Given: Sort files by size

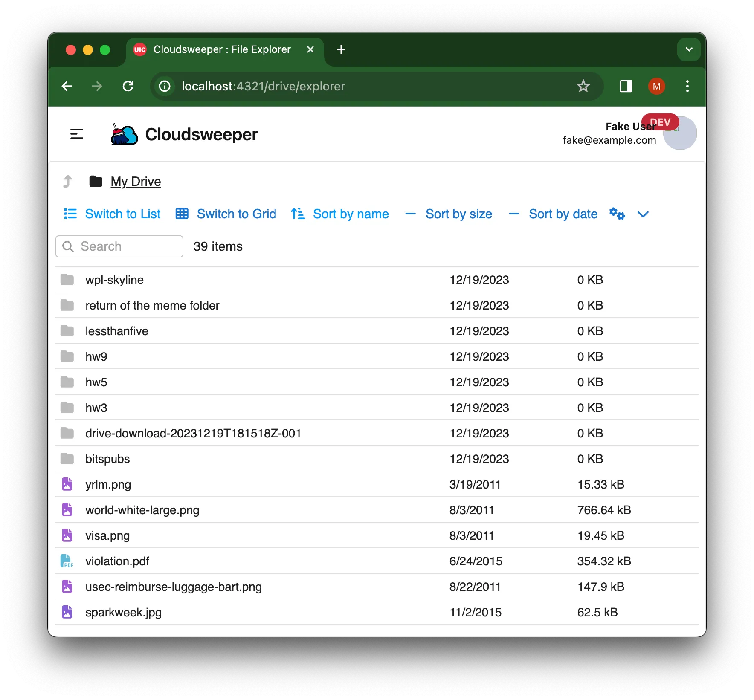Looking at the screenshot, I should [x=458, y=214].
